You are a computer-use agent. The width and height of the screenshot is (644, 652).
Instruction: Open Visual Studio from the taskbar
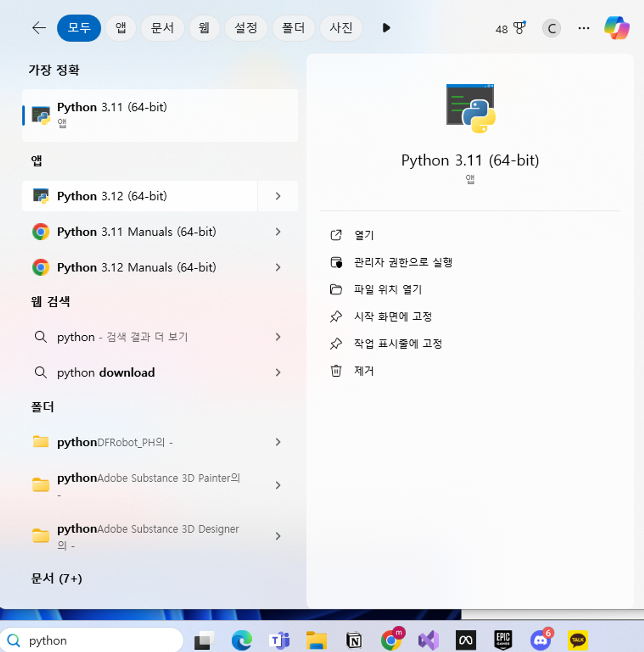428,640
